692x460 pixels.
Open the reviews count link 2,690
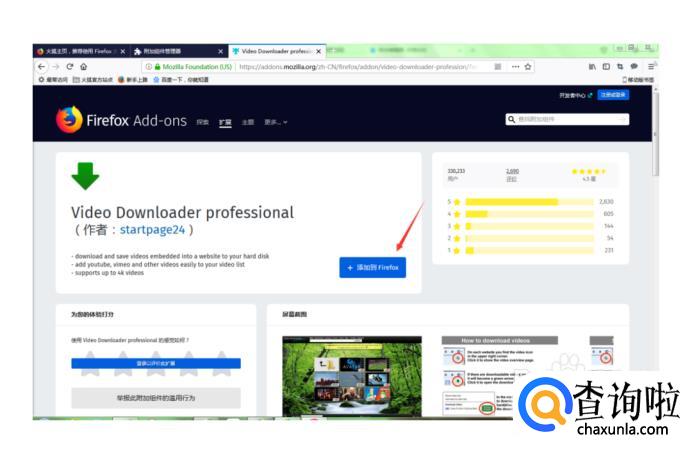click(512, 171)
